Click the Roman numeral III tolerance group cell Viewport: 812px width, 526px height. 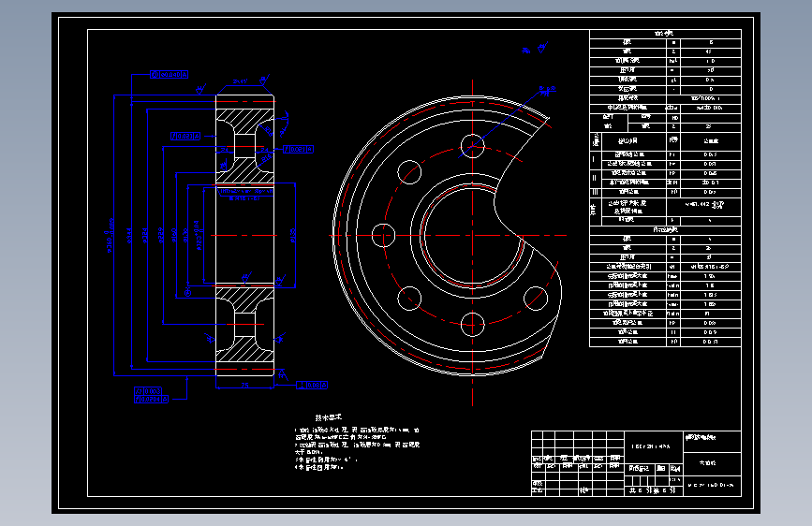(x=595, y=192)
